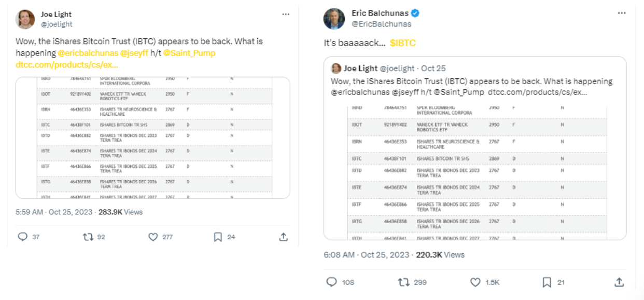Open the @Saint_Pump mention

(x=189, y=53)
